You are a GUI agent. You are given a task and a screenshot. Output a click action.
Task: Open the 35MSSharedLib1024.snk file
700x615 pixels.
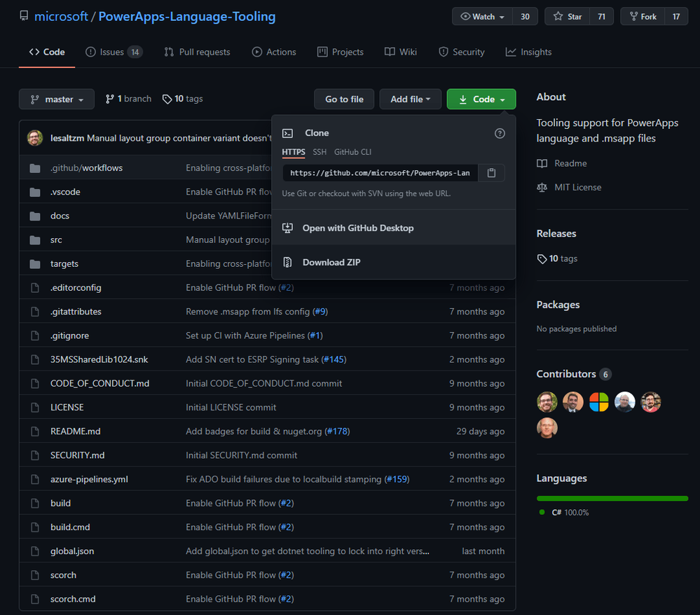pos(99,360)
